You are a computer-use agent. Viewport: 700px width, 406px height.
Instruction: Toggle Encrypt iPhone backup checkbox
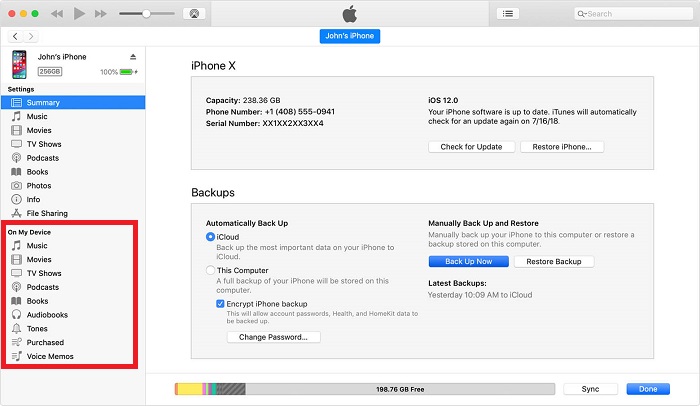(220, 304)
